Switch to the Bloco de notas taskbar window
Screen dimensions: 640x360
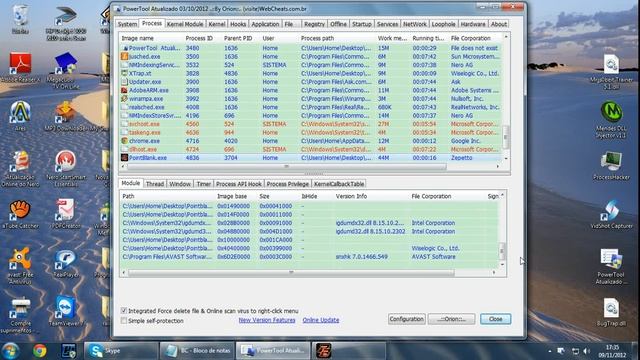click(198, 351)
